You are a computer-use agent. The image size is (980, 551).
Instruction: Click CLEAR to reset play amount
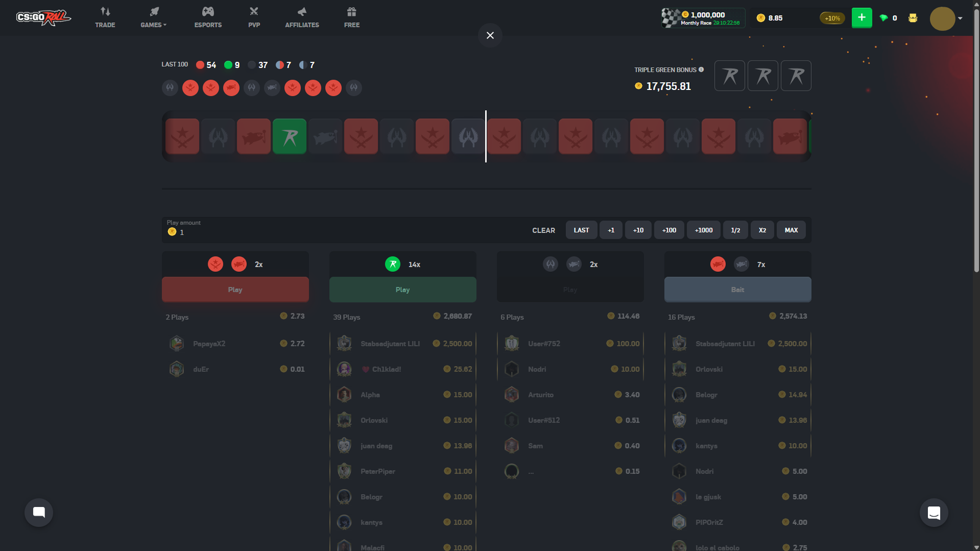tap(543, 230)
